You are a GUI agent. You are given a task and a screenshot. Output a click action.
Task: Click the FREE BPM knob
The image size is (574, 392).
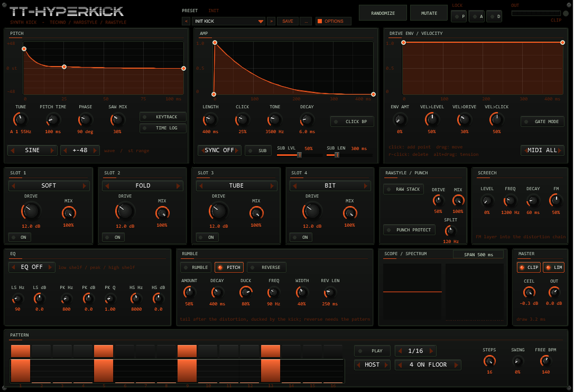coord(545,362)
